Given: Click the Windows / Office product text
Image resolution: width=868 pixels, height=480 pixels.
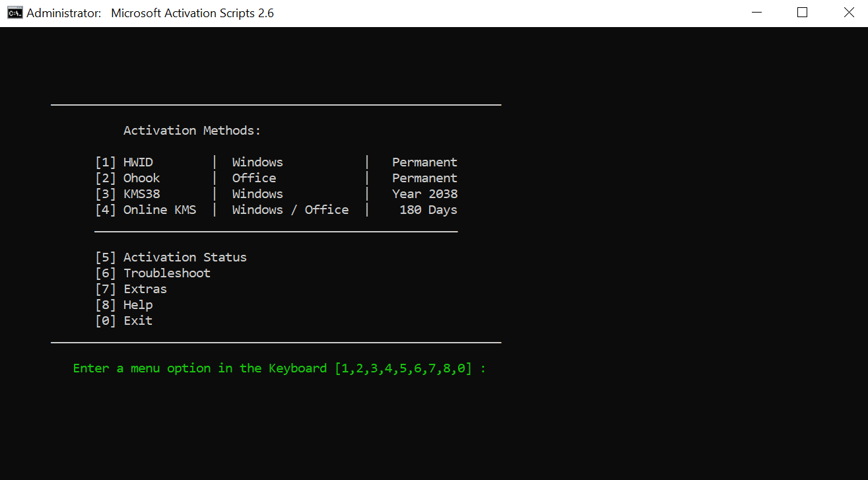Looking at the screenshot, I should (x=290, y=210).
